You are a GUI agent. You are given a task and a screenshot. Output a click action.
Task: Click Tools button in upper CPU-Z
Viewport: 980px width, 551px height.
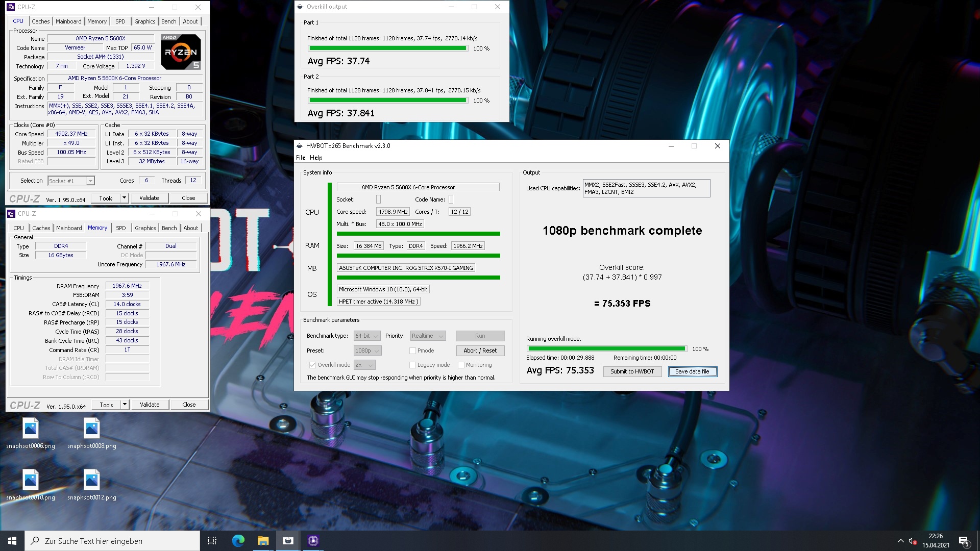pyautogui.click(x=106, y=198)
